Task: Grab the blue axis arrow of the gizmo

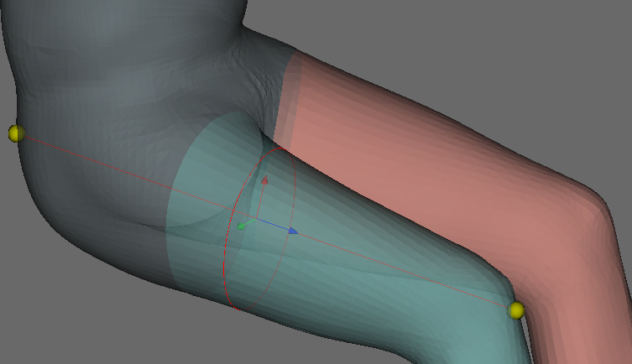Action: (293, 231)
